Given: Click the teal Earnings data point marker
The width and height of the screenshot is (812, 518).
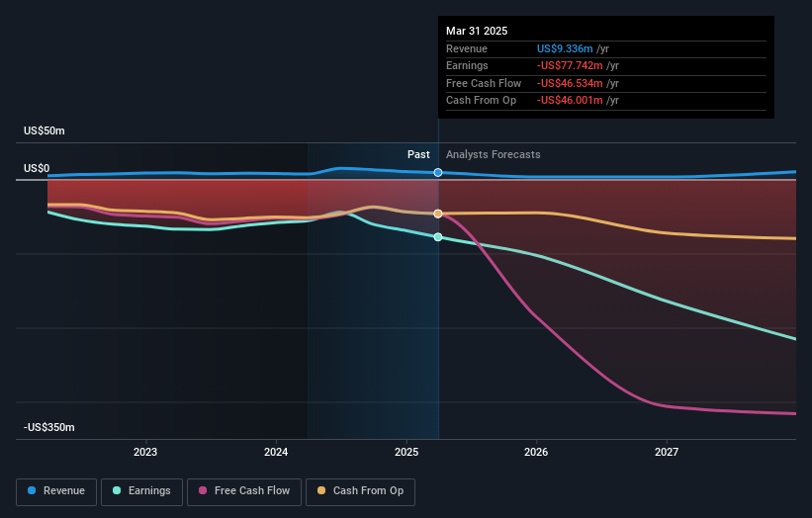Looking at the screenshot, I should click(x=438, y=237).
